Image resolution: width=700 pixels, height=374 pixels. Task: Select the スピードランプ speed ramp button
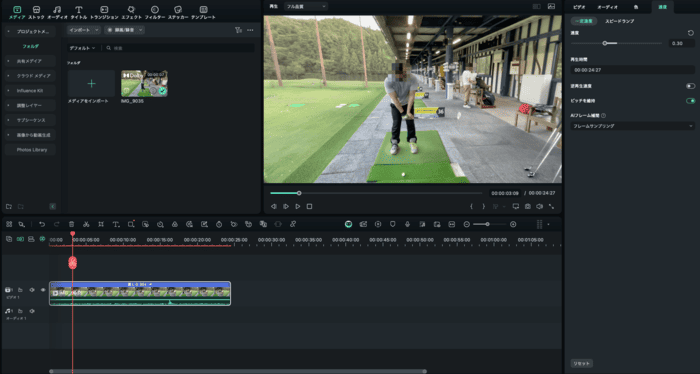pyautogui.click(x=620, y=21)
